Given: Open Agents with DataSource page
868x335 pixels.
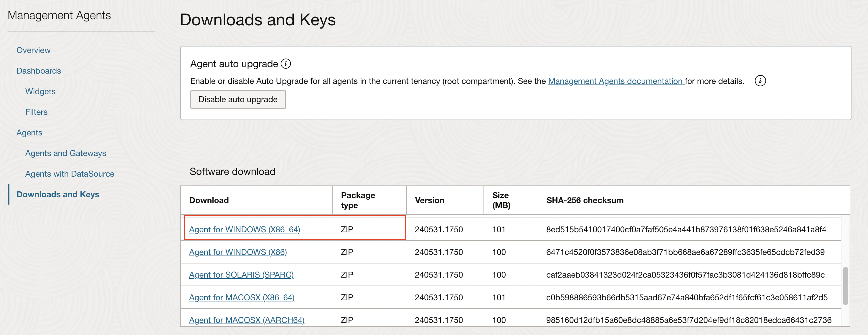Looking at the screenshot, I should [x=70, y=174].
